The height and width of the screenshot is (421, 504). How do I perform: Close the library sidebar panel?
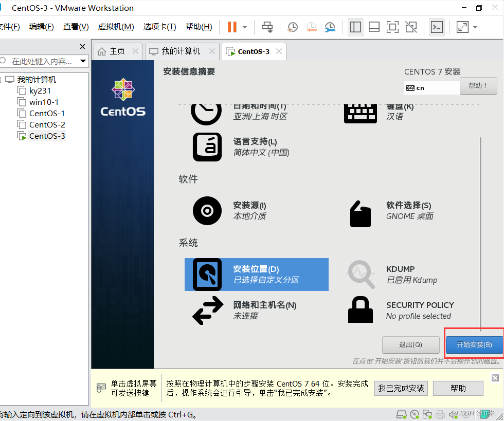coord(83,47)
